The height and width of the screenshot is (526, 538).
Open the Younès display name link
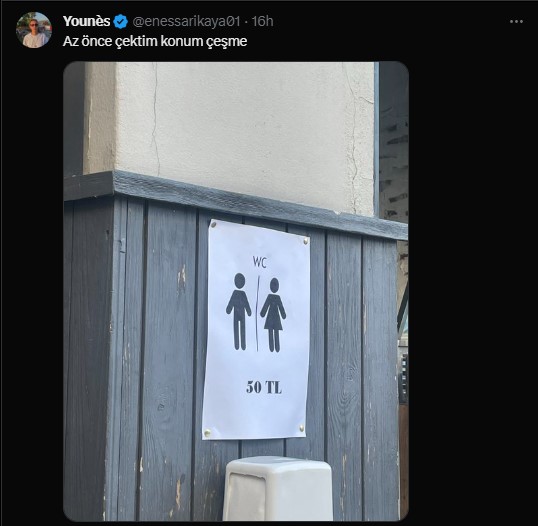point(86,21)
